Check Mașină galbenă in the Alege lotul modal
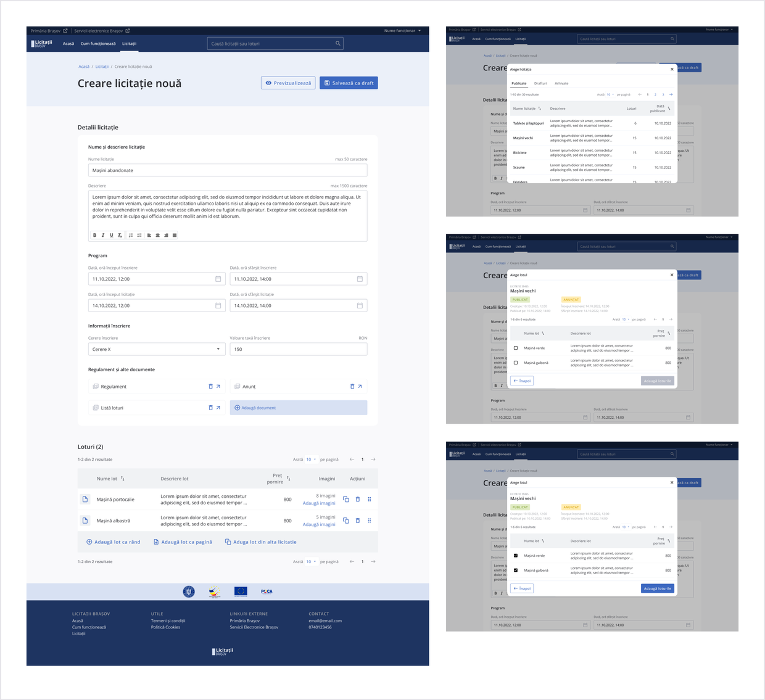The height and width of the screenshot is (700, 765). point(516,363)
